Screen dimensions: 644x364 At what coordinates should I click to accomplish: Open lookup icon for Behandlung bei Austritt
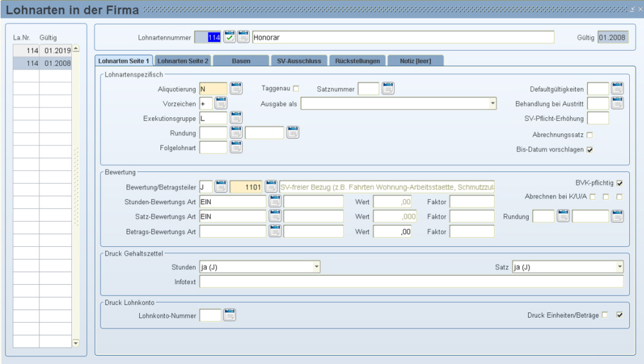pos(618,103)
